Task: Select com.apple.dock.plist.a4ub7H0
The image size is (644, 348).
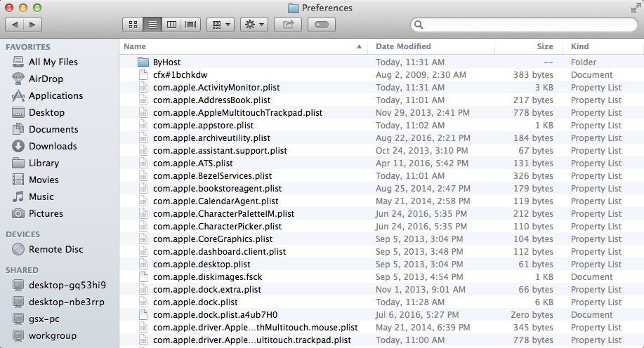Action: click(x=215, y=315)
